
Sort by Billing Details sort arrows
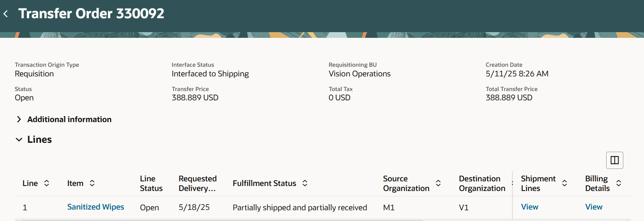coord(619,183)
